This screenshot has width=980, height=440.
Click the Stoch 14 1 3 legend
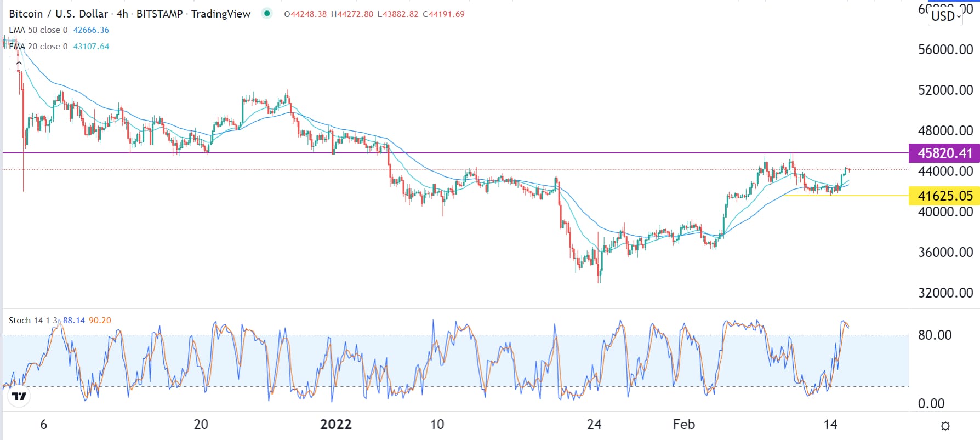[x=33, y=321]
